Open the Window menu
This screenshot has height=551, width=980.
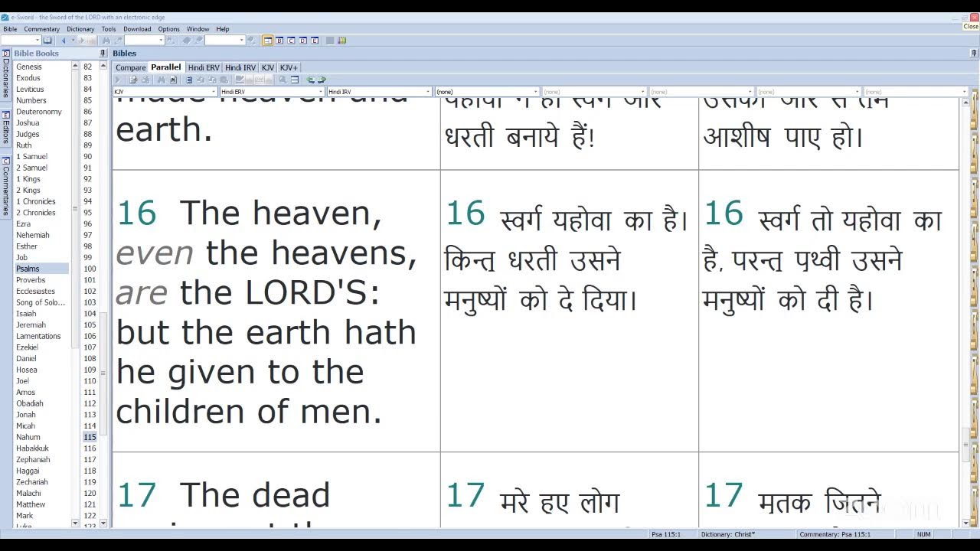coord(198,29)
